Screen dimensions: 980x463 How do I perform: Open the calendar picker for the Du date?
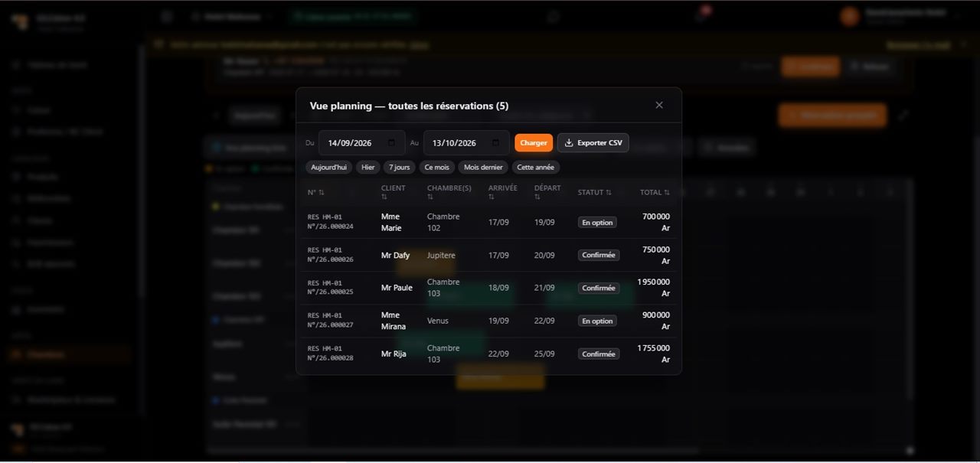tap(391, 143)
